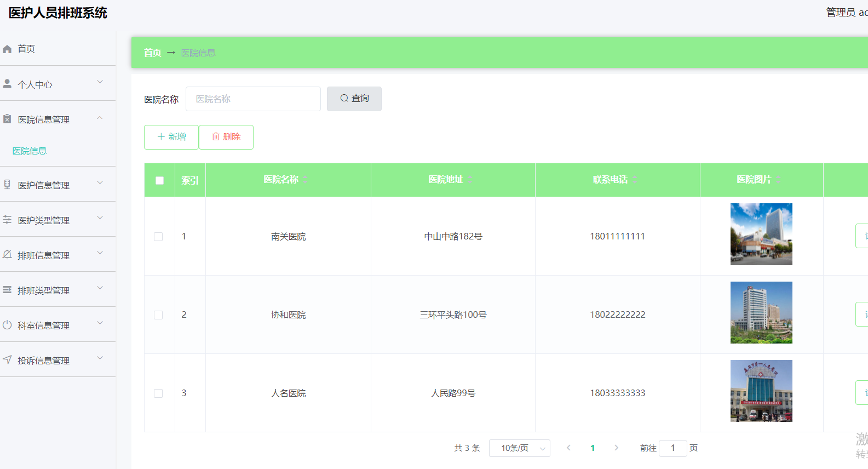
Task: Expand the 排班类型管理 chevron
Action: [x=100, y=288]
